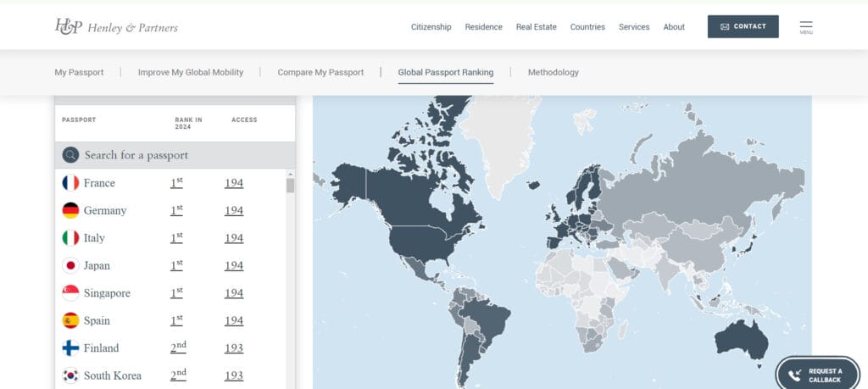Select Spain in the passport list
The image size is (868, 389).
[x=97, y=320]
